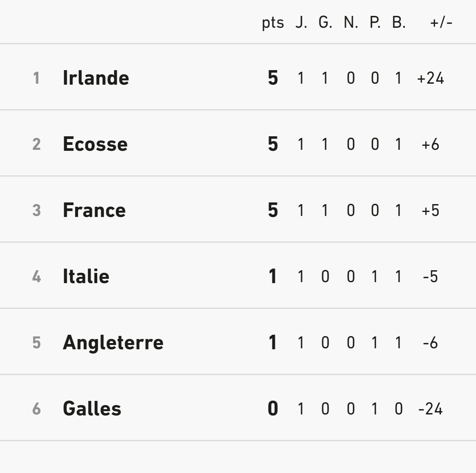The height and width of the screenshot is (473, 476).
Task: Click Irlande's +24 point difference
Action: click(430, 78)
